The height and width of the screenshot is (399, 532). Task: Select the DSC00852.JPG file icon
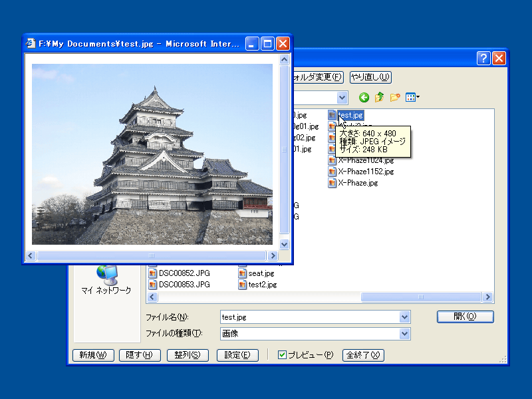pyautogui.click(x=153, y=273)
